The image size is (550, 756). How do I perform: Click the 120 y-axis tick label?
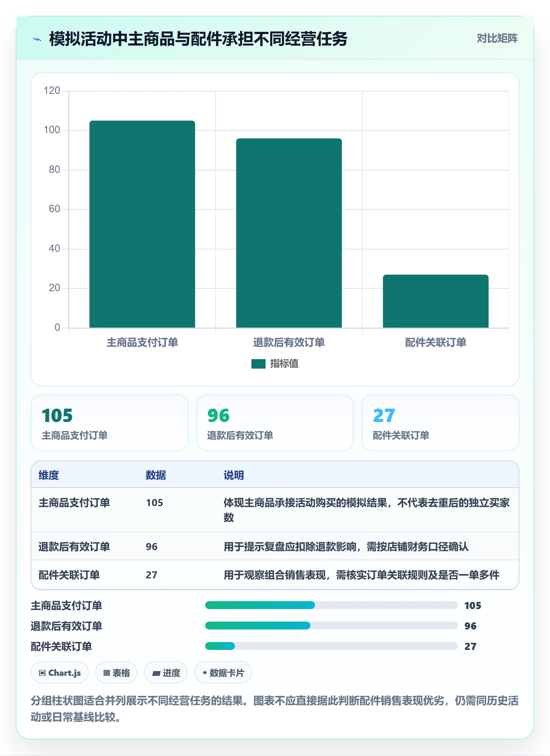[52, 91]
